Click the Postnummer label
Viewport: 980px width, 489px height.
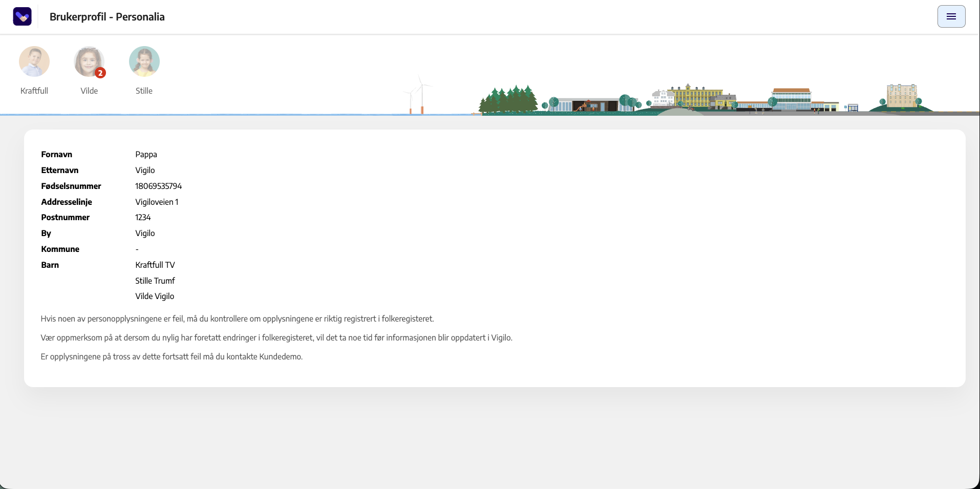[66, 217]
